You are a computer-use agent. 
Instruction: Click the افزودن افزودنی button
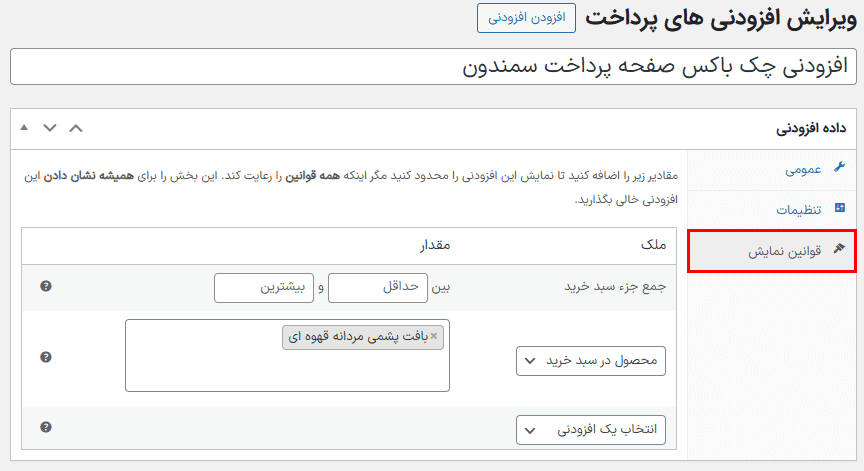click(526, 18)
